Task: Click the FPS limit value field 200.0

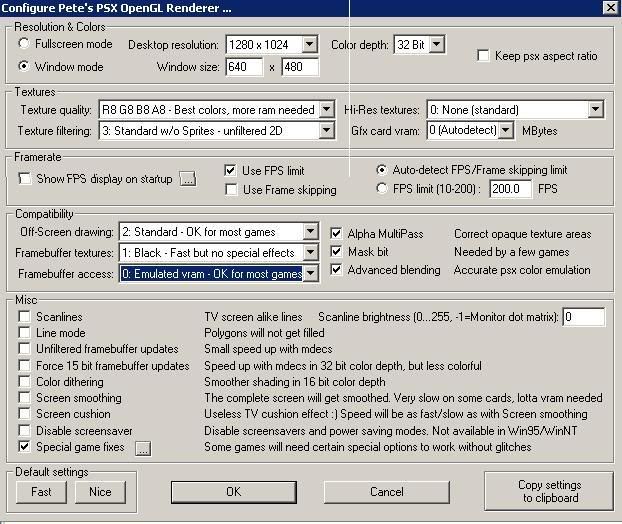Action: pos(510,188)
